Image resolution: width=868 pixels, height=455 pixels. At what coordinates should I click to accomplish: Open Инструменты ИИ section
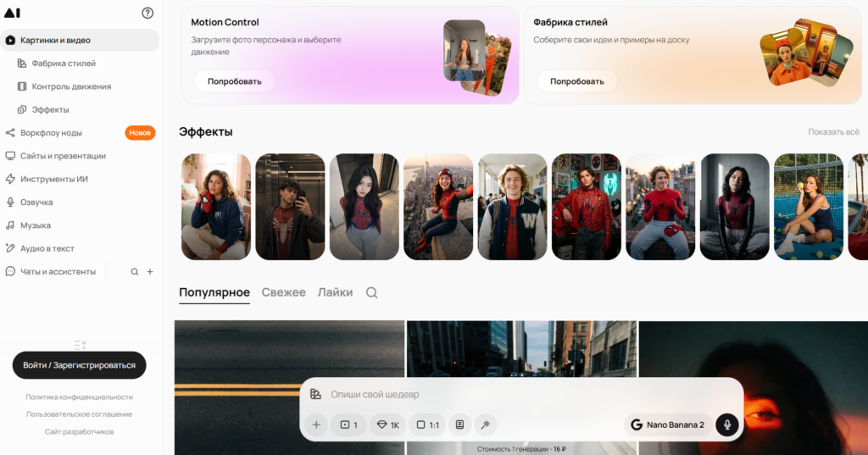pyautogui.click(x=53, y=180)
